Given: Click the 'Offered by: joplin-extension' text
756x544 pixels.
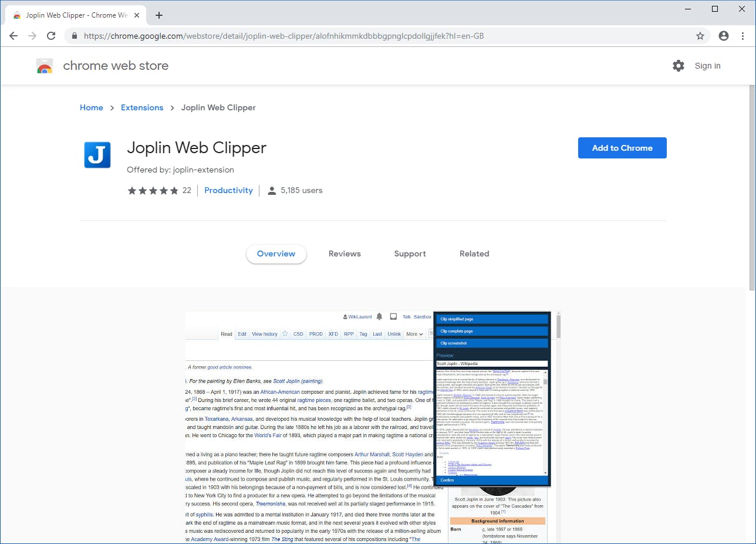Looking at the screenshot, I should 180,170.
